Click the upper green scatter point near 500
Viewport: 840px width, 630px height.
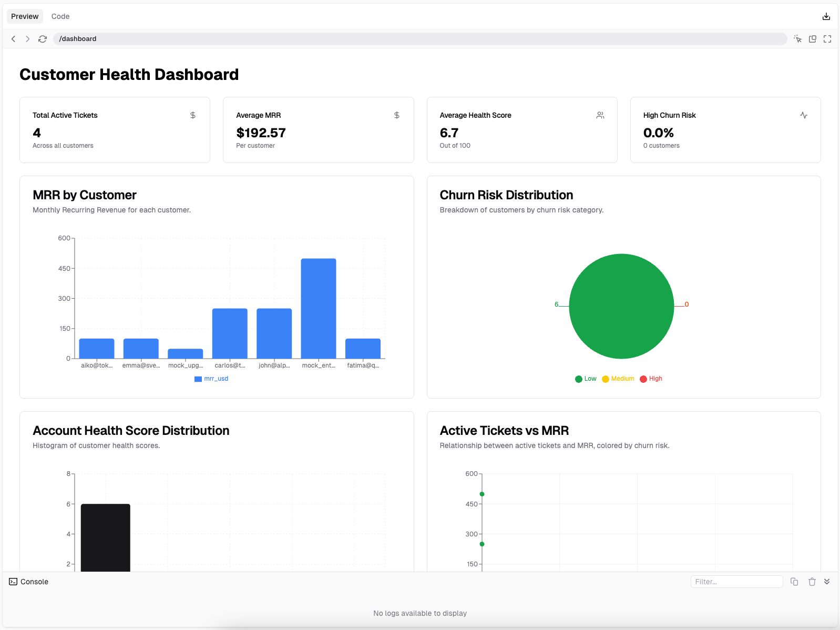pos(482,494)
